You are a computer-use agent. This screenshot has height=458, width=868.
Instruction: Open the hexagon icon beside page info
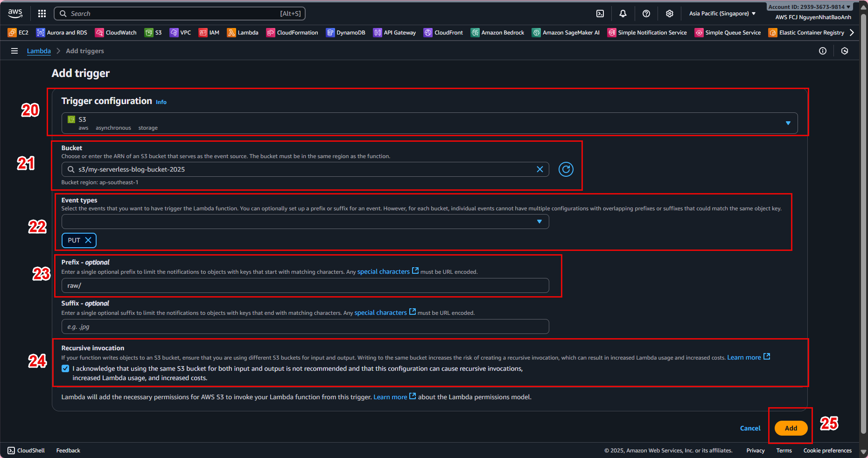[x=845, y=51]
